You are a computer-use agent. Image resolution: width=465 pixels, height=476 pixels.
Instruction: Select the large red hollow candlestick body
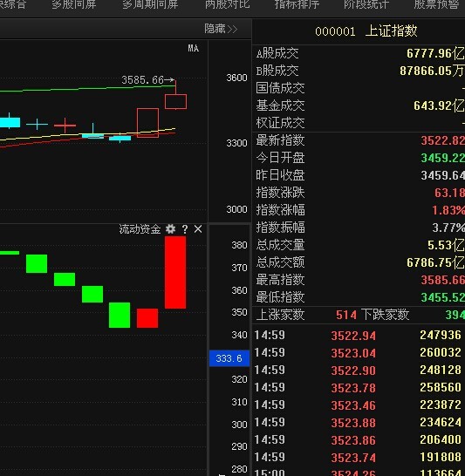click(147, 123)
